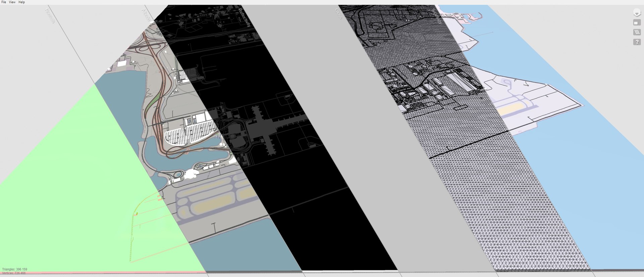Image resolution: width=644 pixels, height=277 pixels.
Task: Click the Gloss layer label
Action: [338, 13]
